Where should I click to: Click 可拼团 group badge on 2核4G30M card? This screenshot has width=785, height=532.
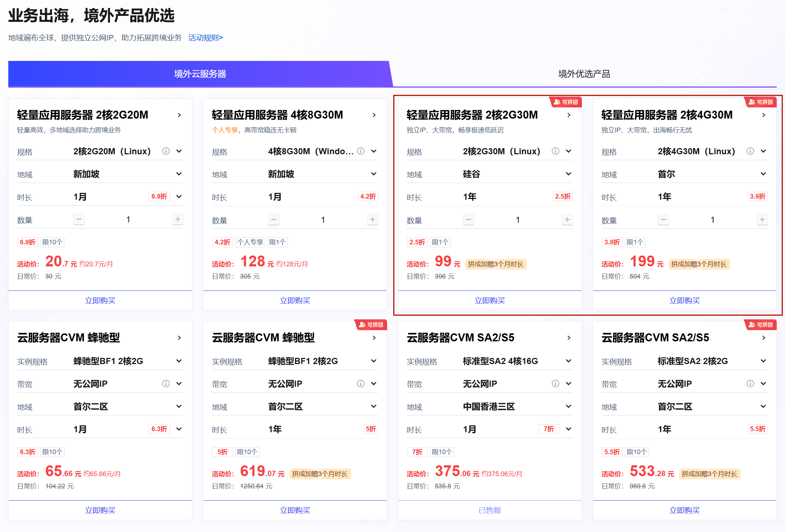(x=760, y=102)
